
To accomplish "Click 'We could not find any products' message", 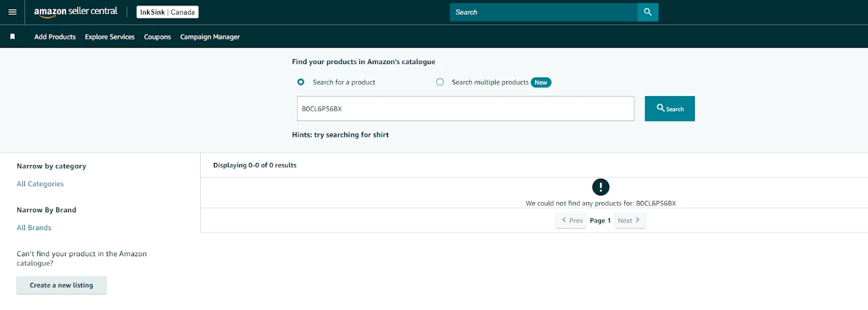I will [x=601, y=204].
